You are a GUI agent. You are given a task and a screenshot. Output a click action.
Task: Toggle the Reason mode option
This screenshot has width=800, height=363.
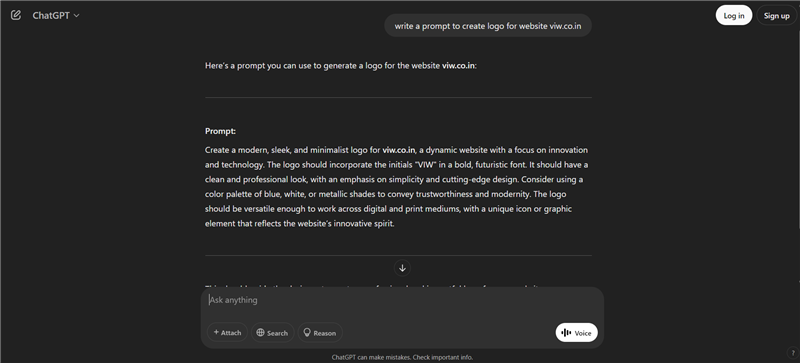320,332
